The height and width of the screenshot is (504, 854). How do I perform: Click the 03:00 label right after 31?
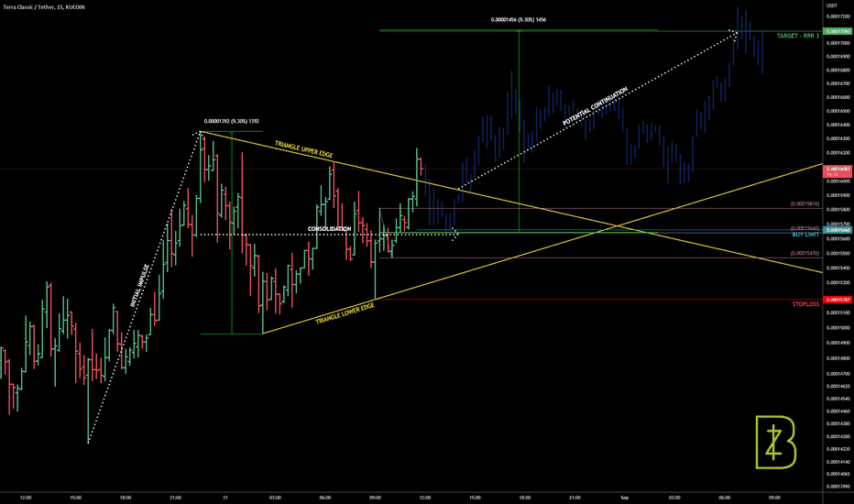coord(275,498)
